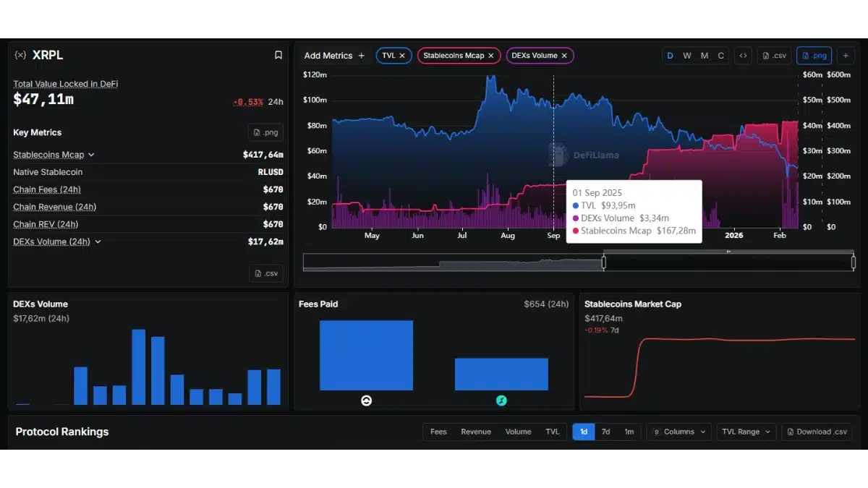Open the TVL Range dropdown
Screen dimensions: 868x488
[746, 432]
